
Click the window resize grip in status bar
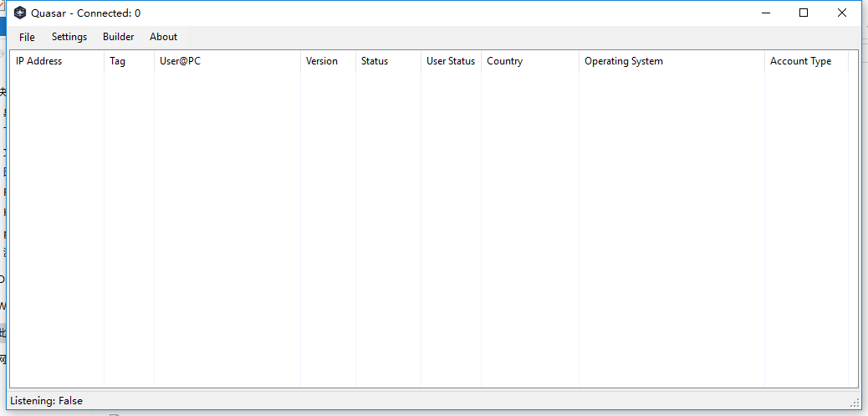click(854, 402)
